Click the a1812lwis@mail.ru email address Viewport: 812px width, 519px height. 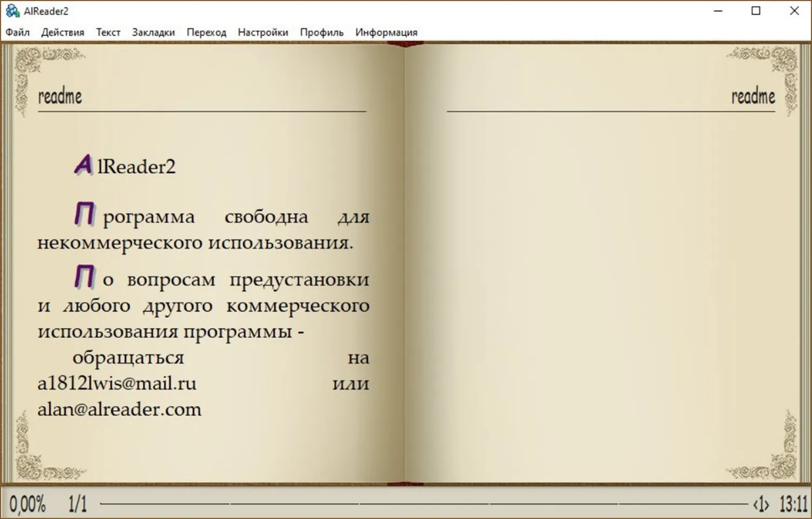(x=117, y=383)
